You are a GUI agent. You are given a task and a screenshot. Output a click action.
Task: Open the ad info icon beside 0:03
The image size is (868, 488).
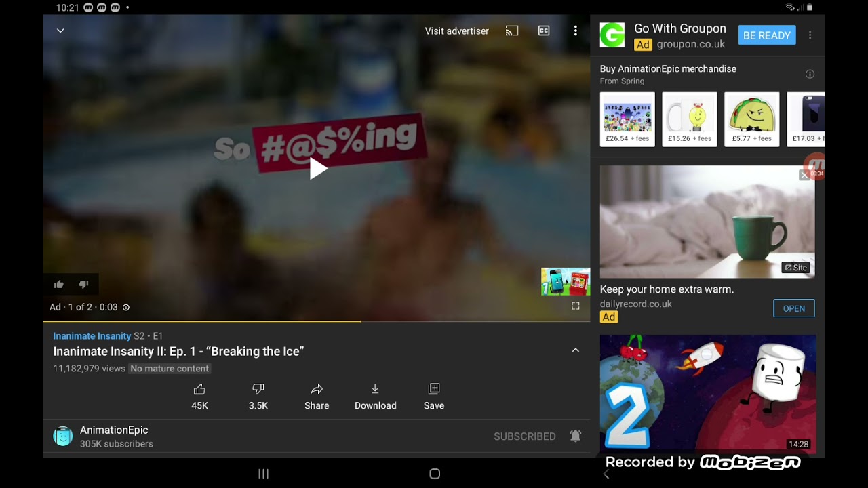[125, 307]
